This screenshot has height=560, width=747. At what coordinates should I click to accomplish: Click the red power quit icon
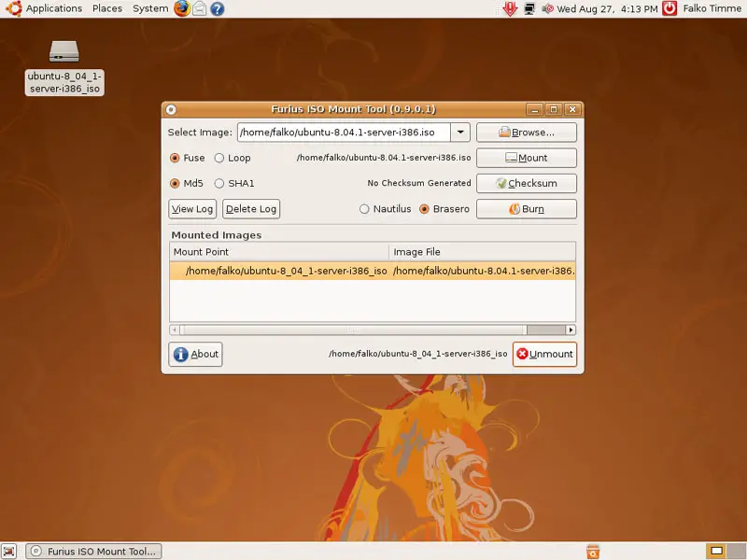669,8
